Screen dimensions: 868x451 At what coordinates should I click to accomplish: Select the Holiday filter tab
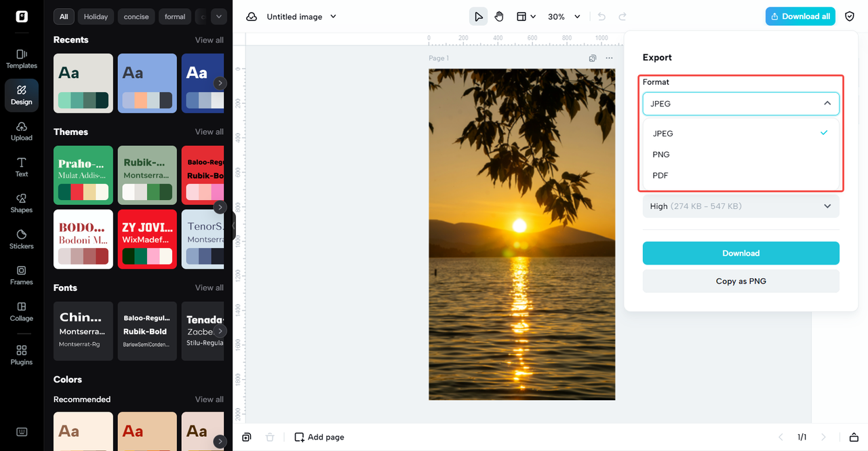point(96,16)
